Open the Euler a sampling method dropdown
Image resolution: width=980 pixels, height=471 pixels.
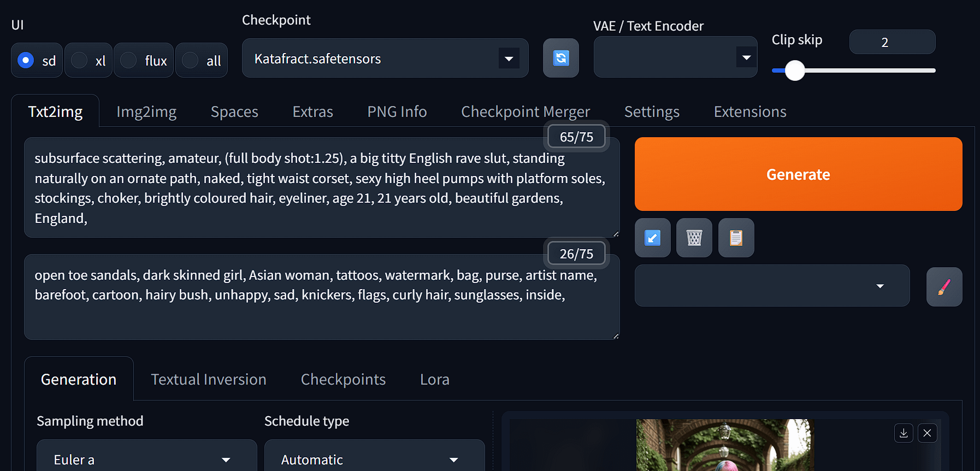click(146, 460)
